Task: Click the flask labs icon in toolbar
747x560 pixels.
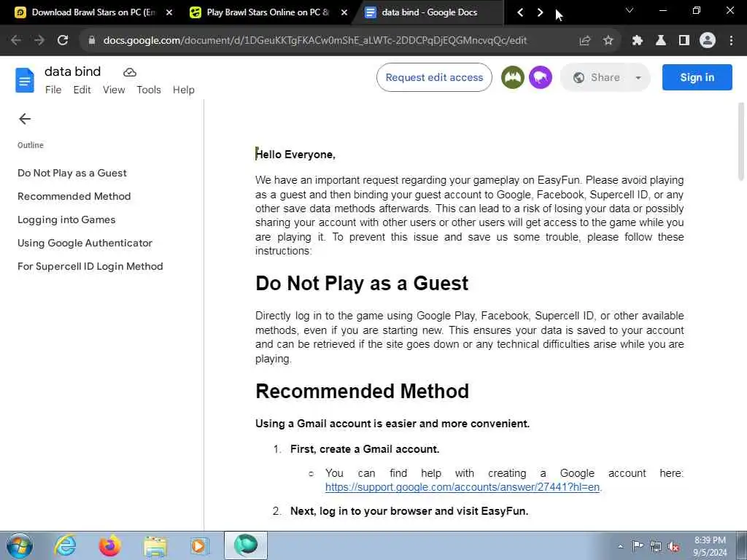Action: 661,41
